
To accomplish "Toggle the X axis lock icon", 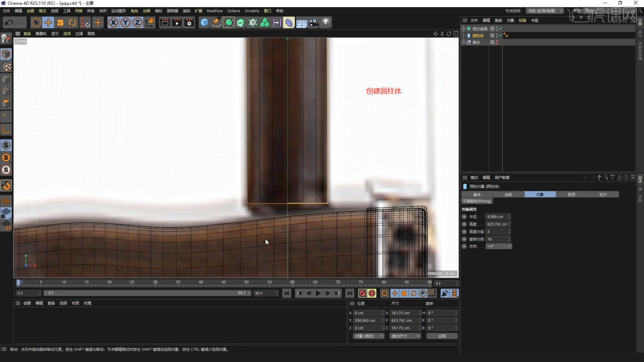I will (113, 22).
